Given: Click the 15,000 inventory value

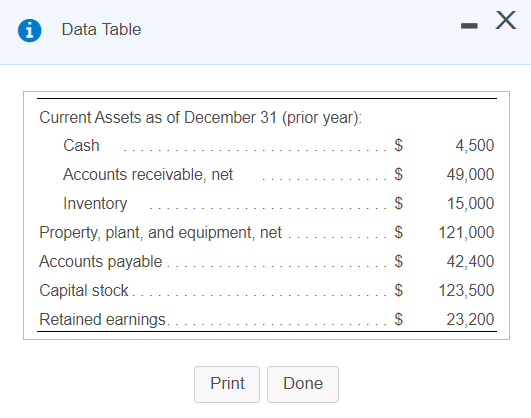Looking at the screenshot, I should pyautogui.click(x=470, y=204).
